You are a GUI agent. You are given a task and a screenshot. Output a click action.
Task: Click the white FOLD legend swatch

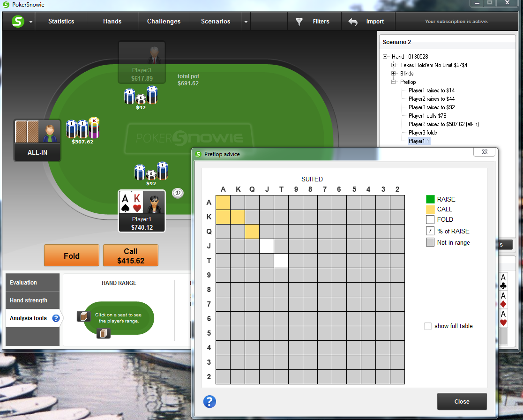tap(430, 219)
